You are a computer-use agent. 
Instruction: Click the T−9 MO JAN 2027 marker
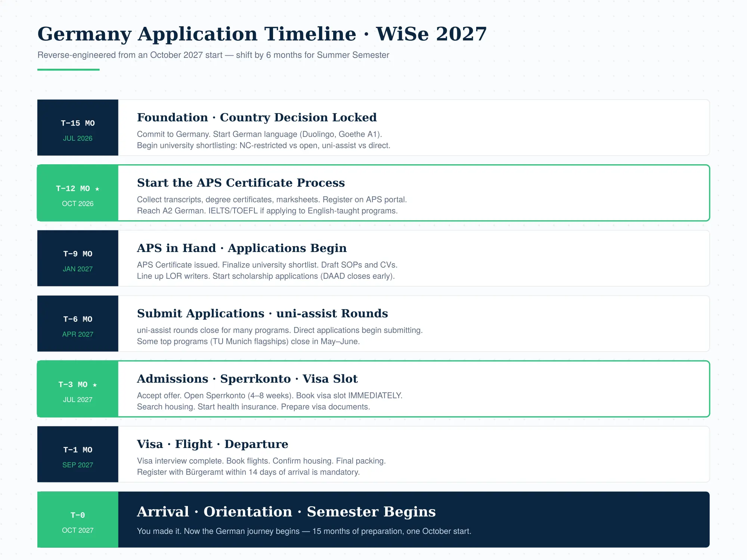(x=78, y=258)
